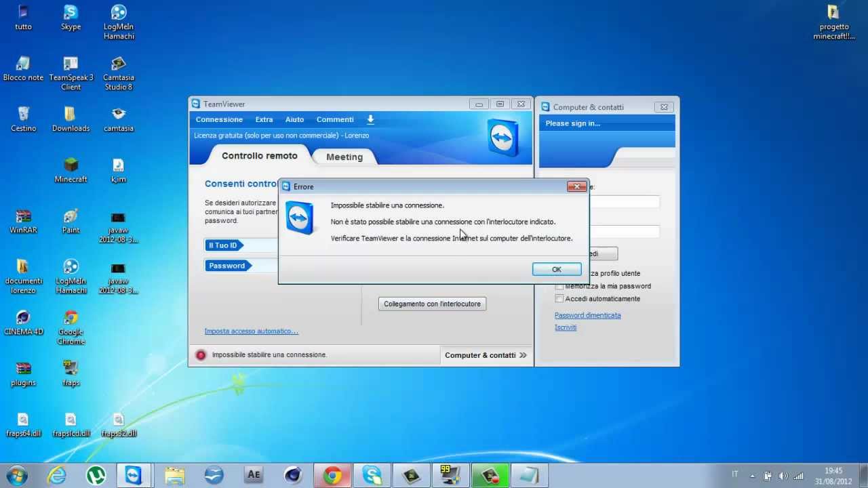
Task: Click the red connection status indicator
Action: [x=200, y=355]
